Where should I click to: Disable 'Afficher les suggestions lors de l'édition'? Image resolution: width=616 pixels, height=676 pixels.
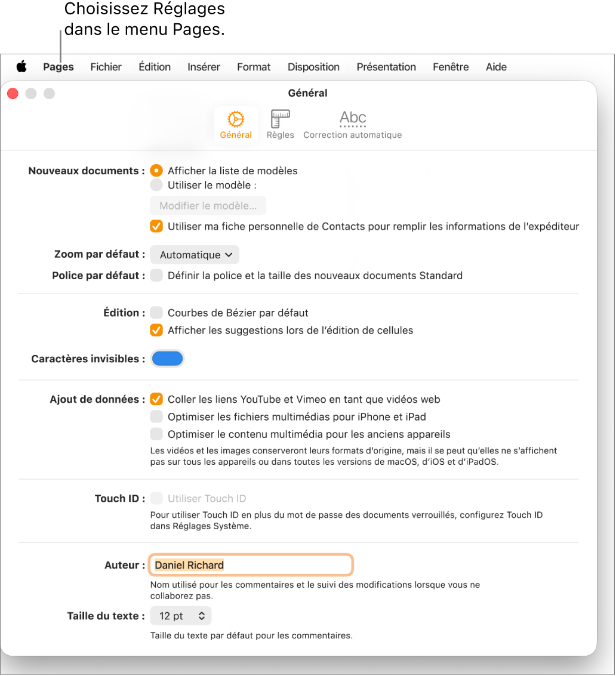(156, 330)
